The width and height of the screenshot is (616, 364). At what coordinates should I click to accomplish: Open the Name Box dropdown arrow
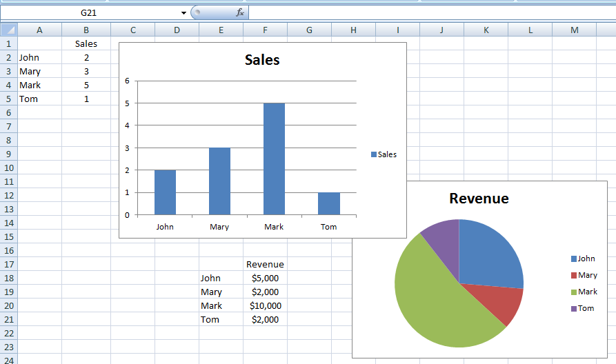point(183,13)
